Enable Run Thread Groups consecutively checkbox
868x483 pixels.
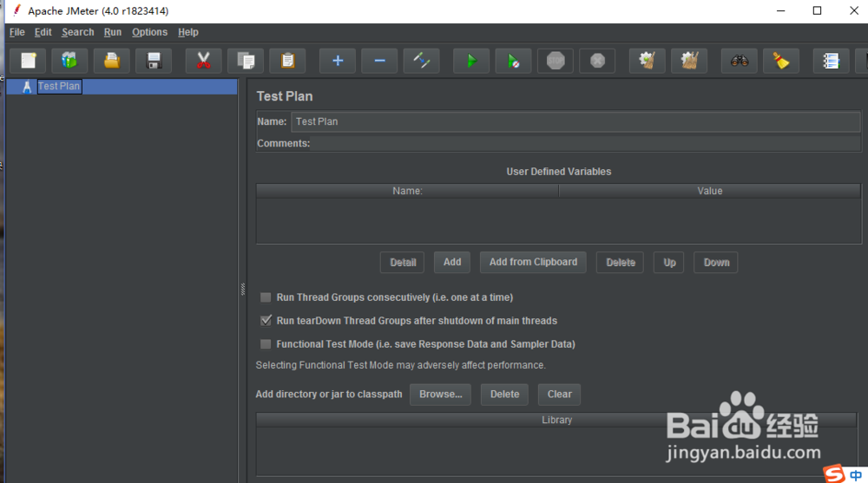pyautogui.click(x=266, y=297)
